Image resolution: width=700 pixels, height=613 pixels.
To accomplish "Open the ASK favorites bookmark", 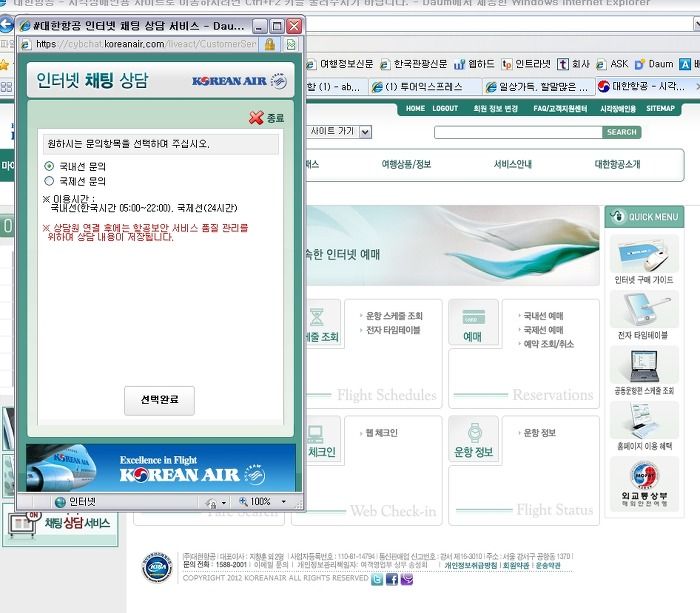I will point(612,64).
